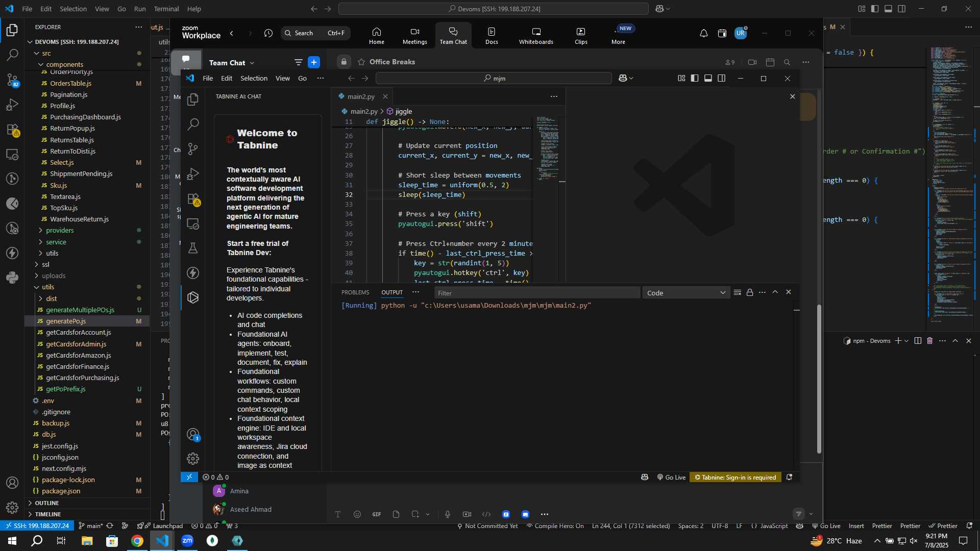Open Help menu in Devoms VS Code
The height and width of the screenshot is (551, 980).
194,9
